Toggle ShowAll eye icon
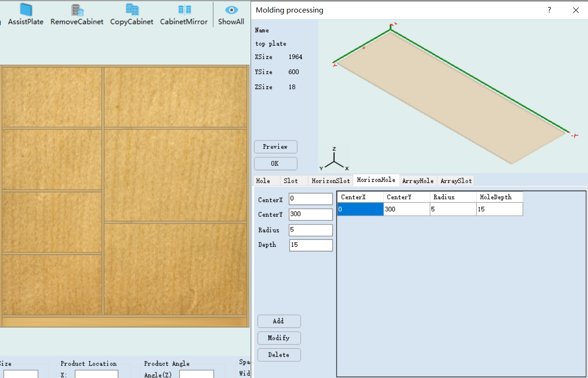 (x=231, y=10)
